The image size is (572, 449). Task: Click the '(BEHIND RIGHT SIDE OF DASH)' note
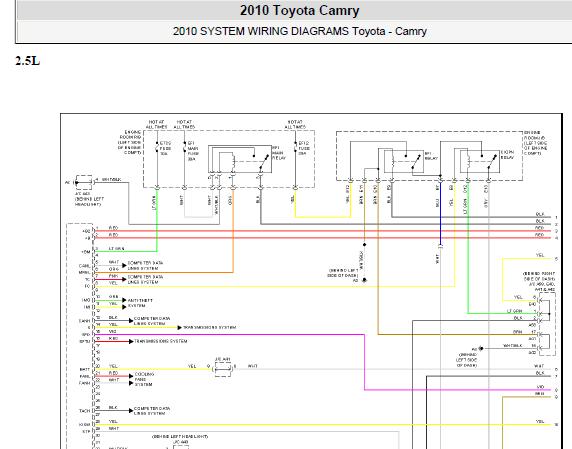coord(539,276)
